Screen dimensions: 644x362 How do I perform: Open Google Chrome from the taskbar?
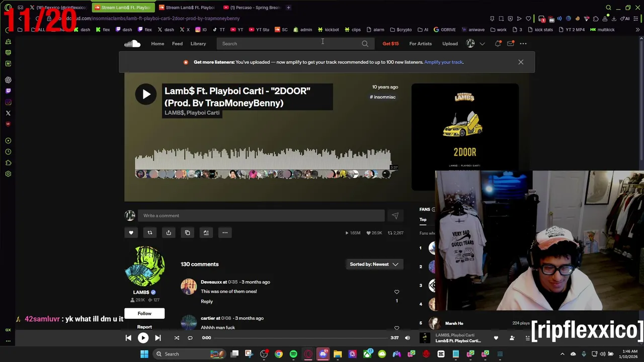coord(279,354)
